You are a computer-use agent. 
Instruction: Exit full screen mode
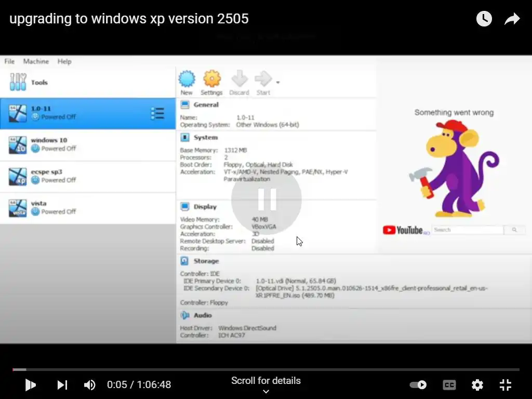point(506,385)
